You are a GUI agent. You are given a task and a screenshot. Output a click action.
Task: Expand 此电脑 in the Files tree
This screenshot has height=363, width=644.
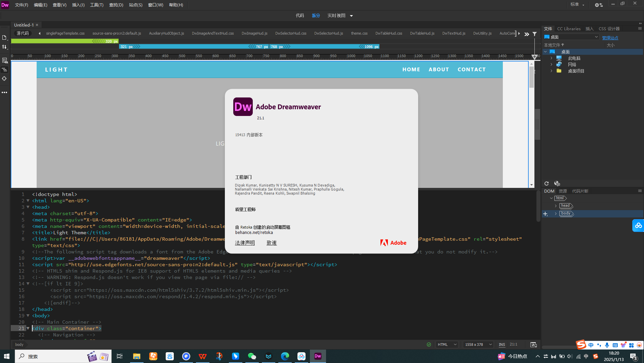tap(551, 58)
